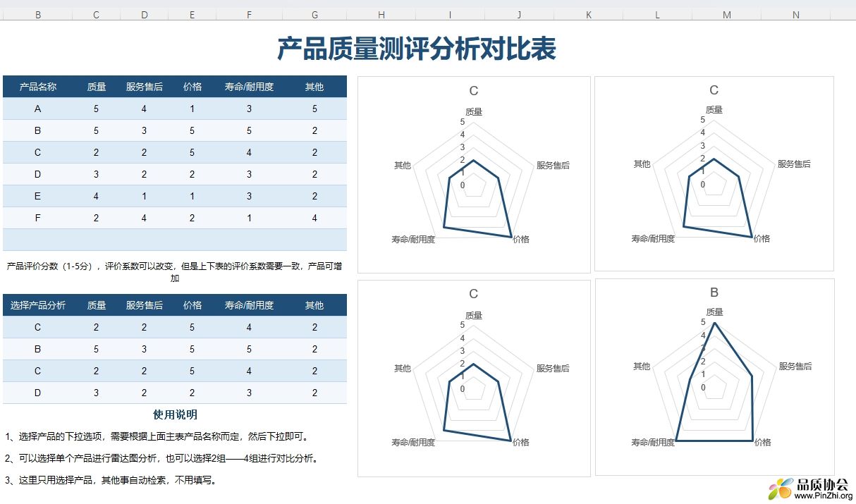Select column F header
856x504 pixels.
(x=249, y=15)
